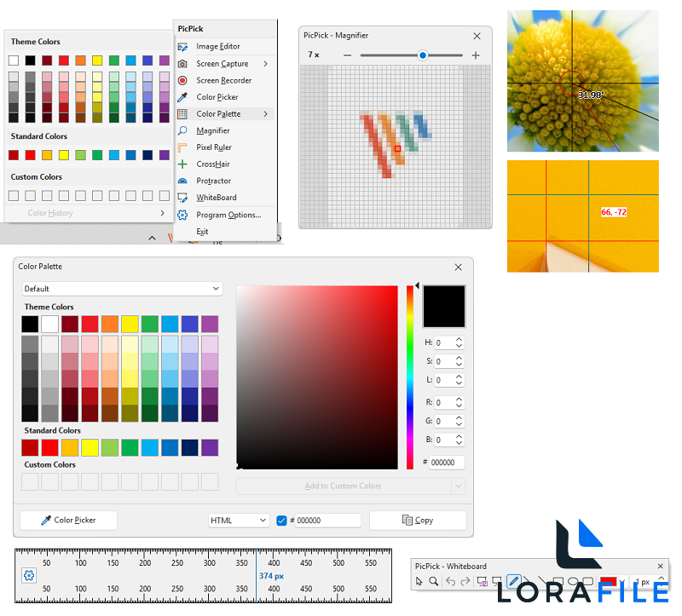Screen dimensions: 682x616
Task: Redo action in Whiteboard toolbar
Action: click(x=465, y=581)
